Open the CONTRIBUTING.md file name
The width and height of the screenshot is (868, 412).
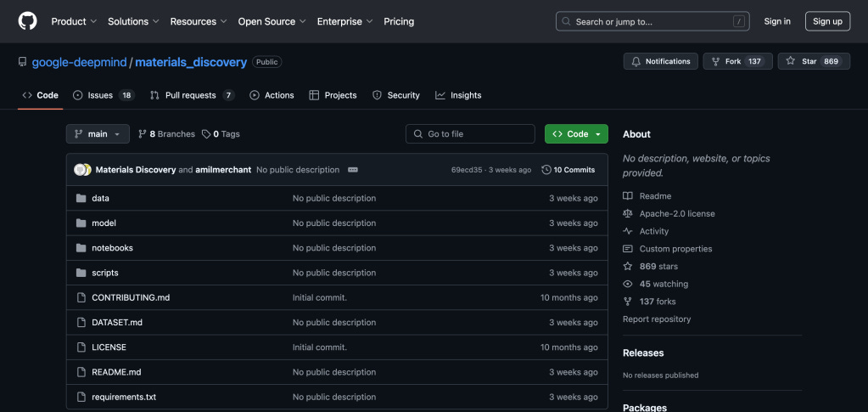(x=131, y=298)
